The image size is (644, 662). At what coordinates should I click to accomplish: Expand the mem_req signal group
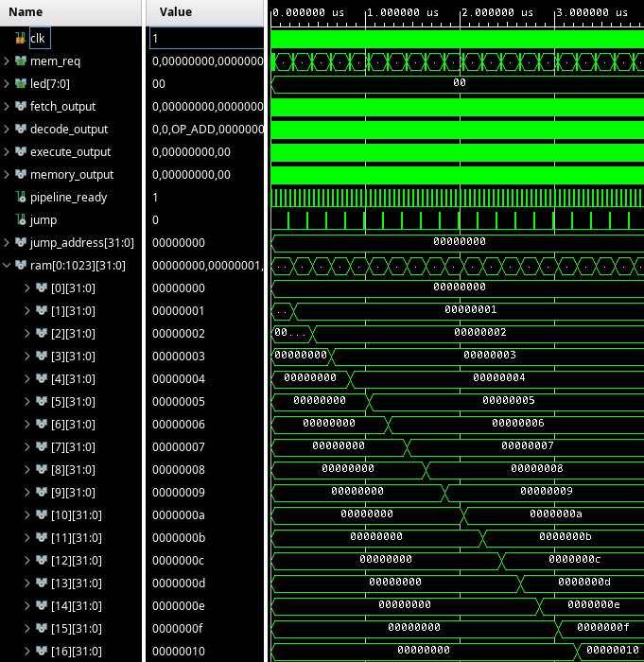(x=7, y=61)
